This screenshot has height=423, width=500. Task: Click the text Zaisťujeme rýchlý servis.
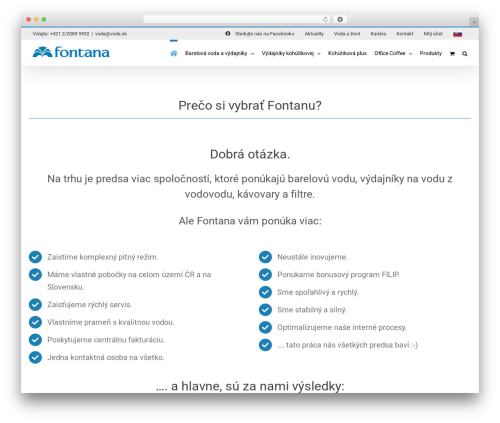(89, 305)
